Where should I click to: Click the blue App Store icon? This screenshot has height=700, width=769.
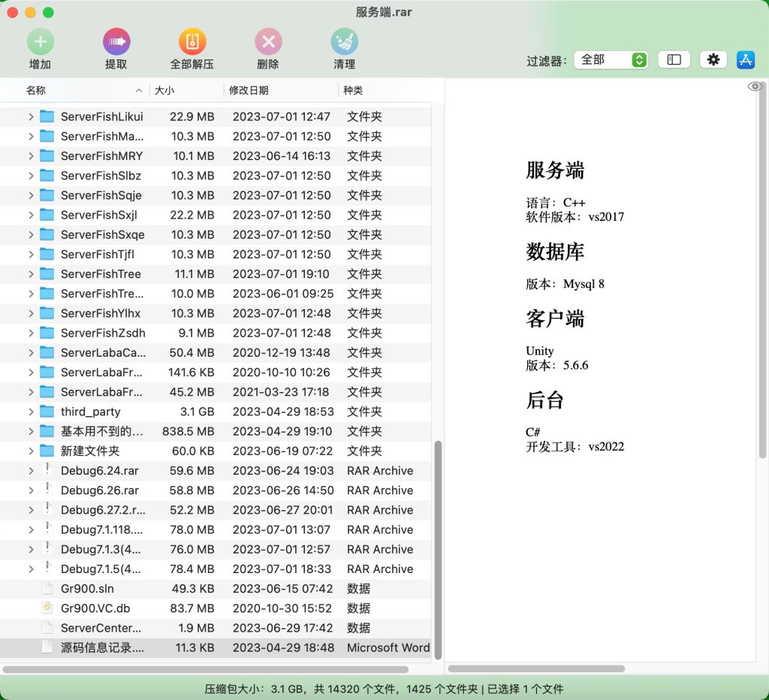click(x=745, y=59)
